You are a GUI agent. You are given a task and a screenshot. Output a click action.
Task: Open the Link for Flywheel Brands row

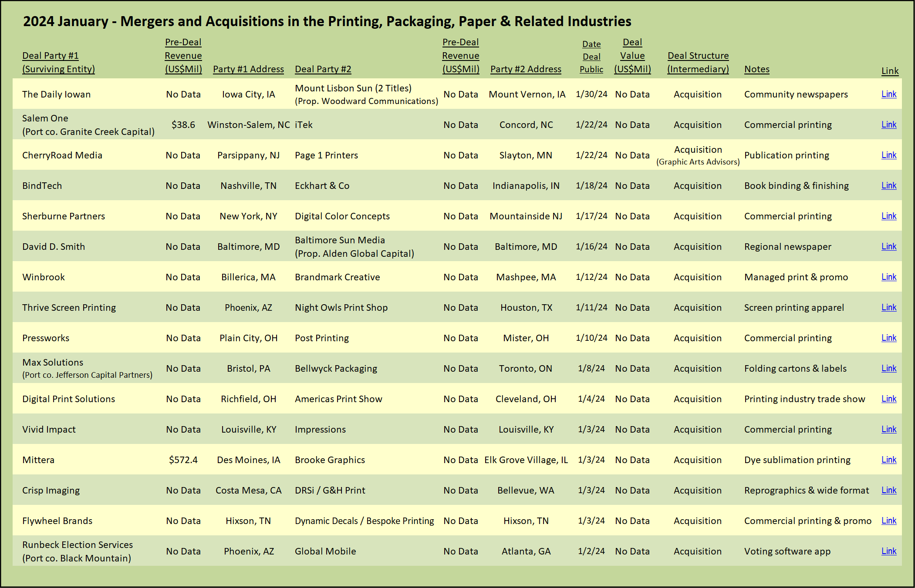coord(889,521)
